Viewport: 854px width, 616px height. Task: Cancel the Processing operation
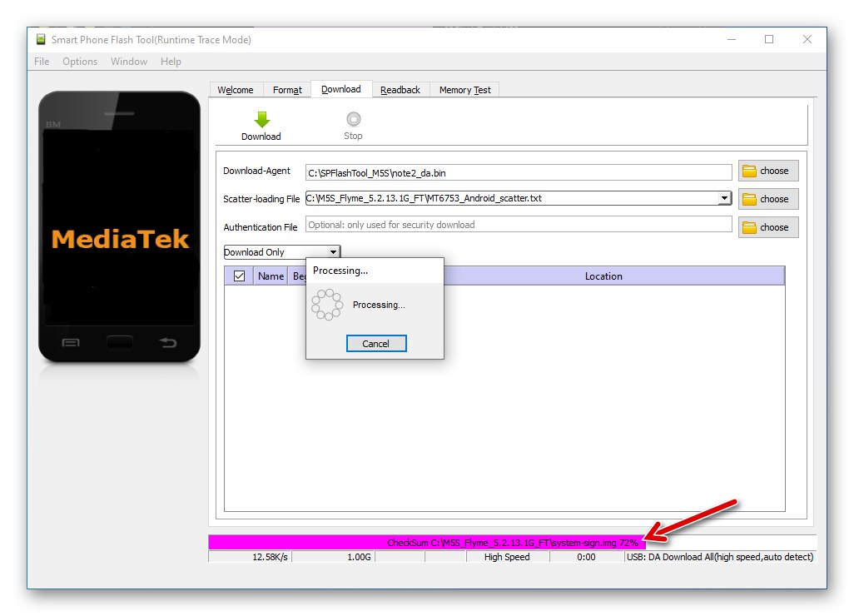[x=376, y=343]
